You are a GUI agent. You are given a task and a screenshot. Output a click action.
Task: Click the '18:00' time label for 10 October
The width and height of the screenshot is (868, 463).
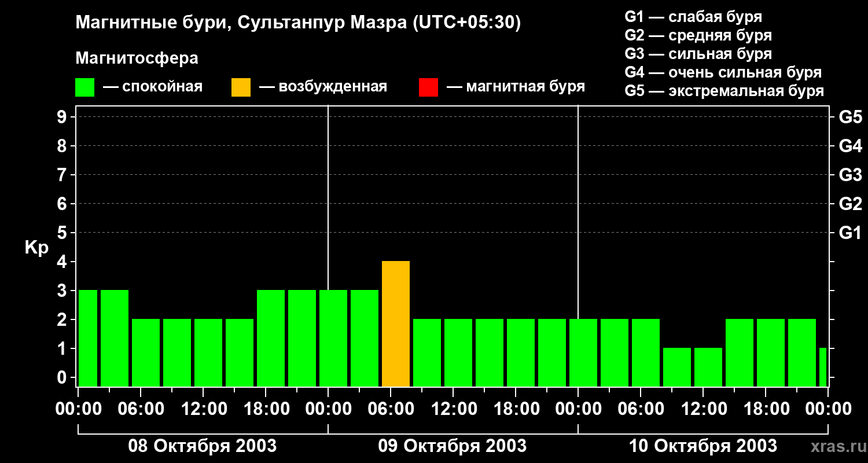pos(766,409)
